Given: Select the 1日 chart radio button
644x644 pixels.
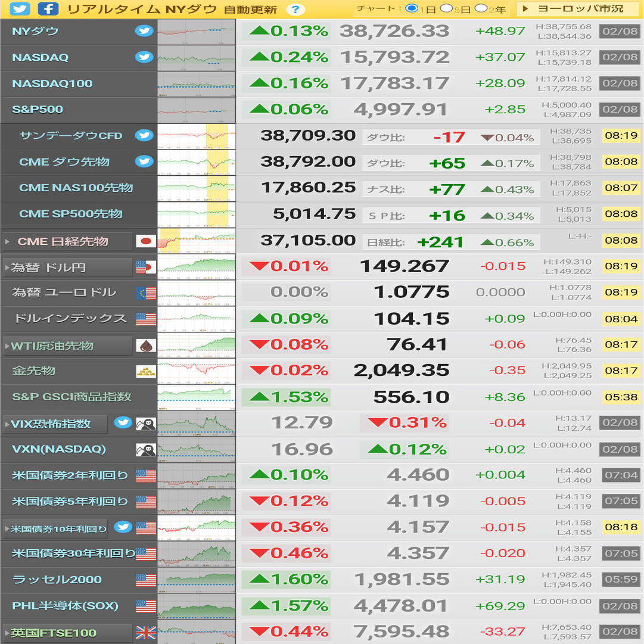Looking at the screenshot, I should 411,8.
